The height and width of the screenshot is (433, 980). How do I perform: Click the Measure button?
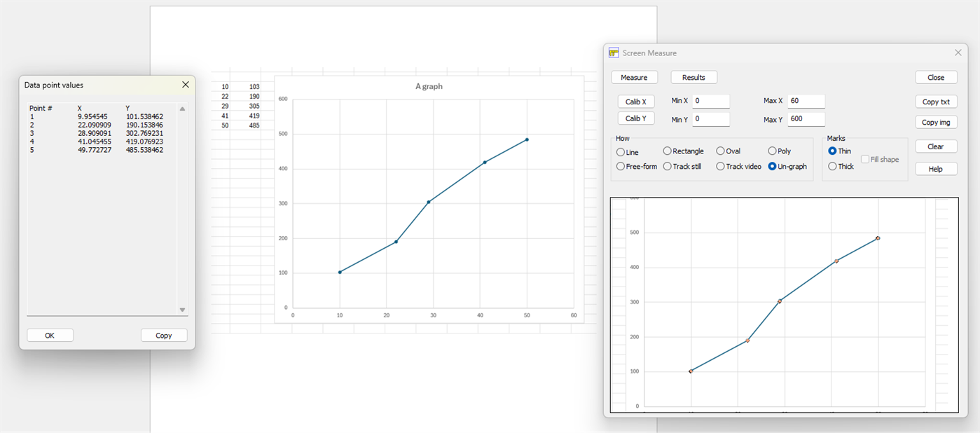tap(634, 77)
